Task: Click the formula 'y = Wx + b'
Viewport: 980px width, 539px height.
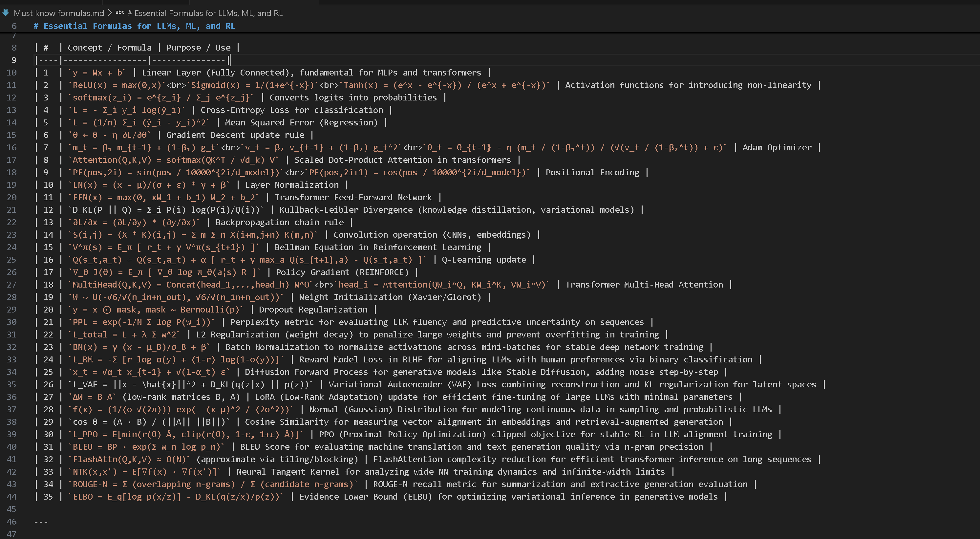Action: 97,73
